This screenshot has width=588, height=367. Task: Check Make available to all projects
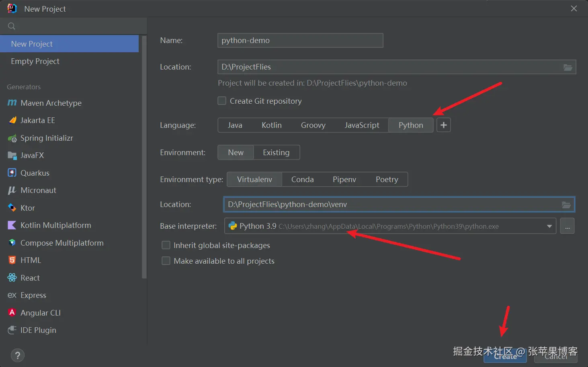tap(166, 261)
